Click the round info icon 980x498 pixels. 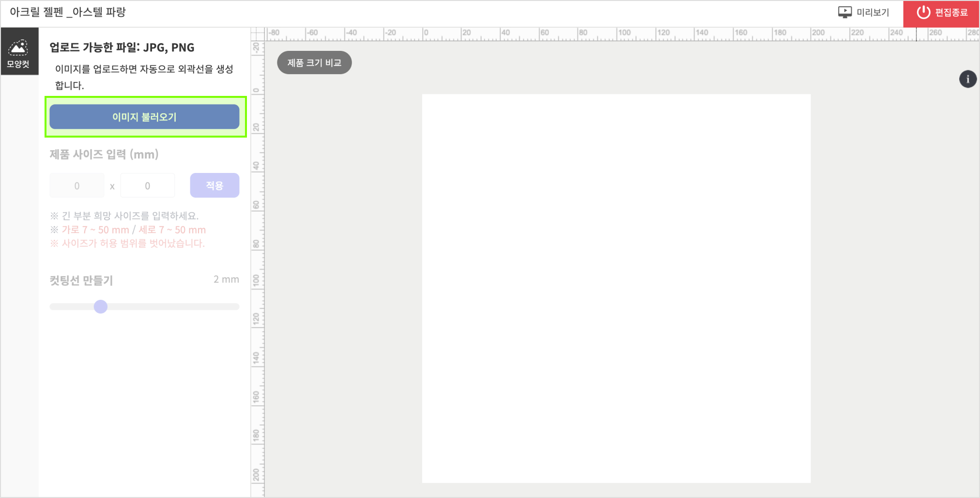[x=967, y=79]
